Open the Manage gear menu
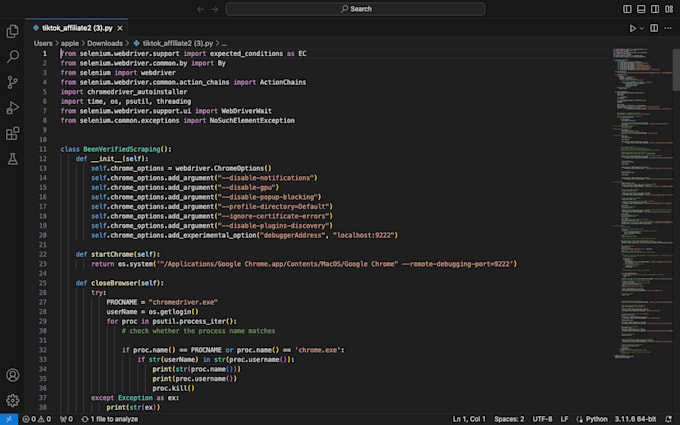Screen dimensions: 680x425 (13, 400)
